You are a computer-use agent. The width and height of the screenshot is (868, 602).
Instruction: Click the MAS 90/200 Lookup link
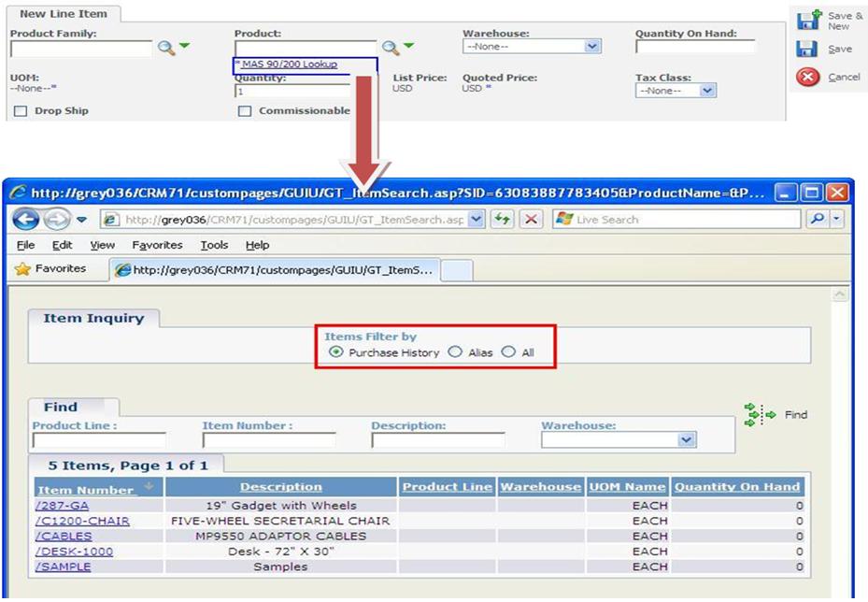click(290, 64)
